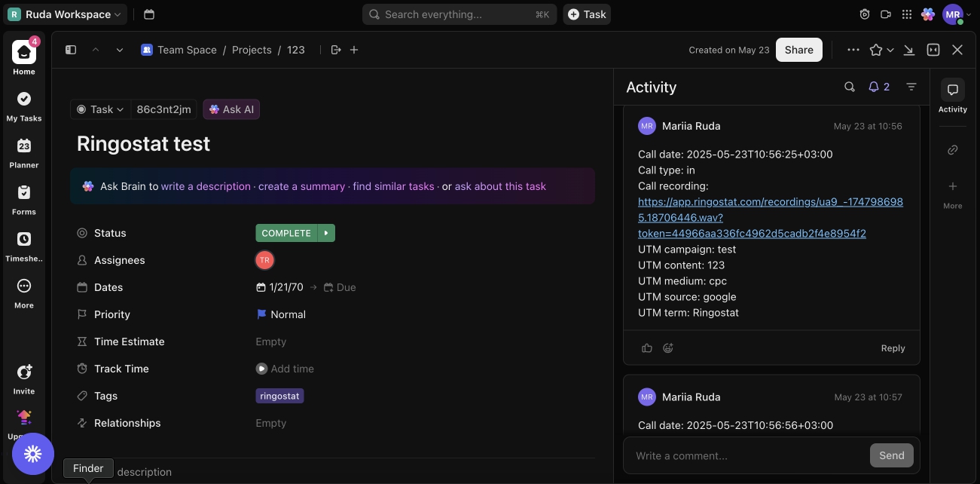Favorite the task with the star icon
Image resolution: width=980 pixels, height=484 pixels.
pos(875,50)
